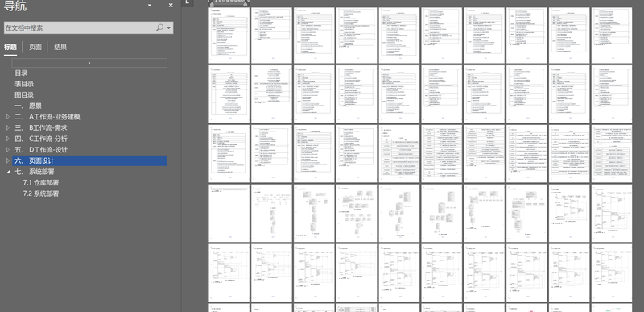
Task: Close the 导航 navigation pane
Action: (171, 6)
